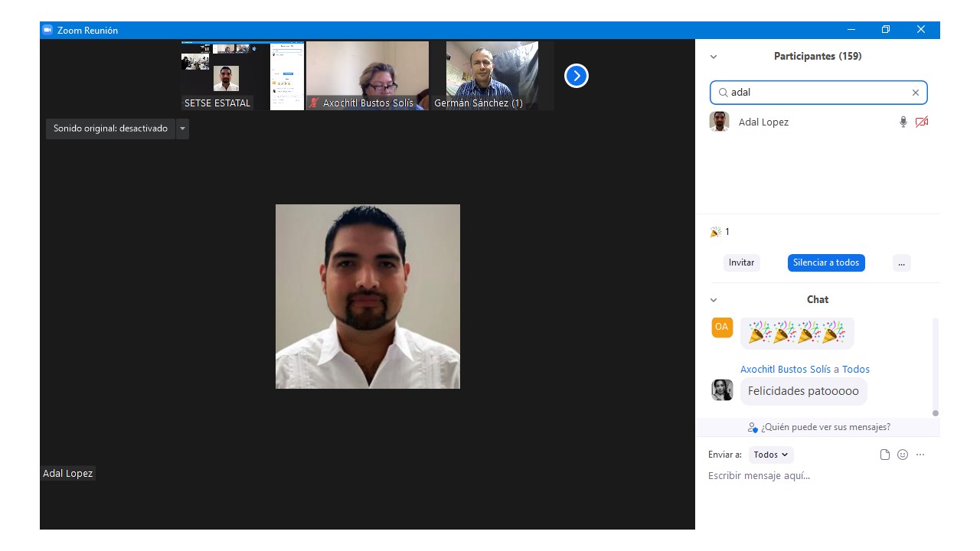This screenshot has height=551, width=980.
Task: Open the participants more options (...) menu
Action: point(901,262)
